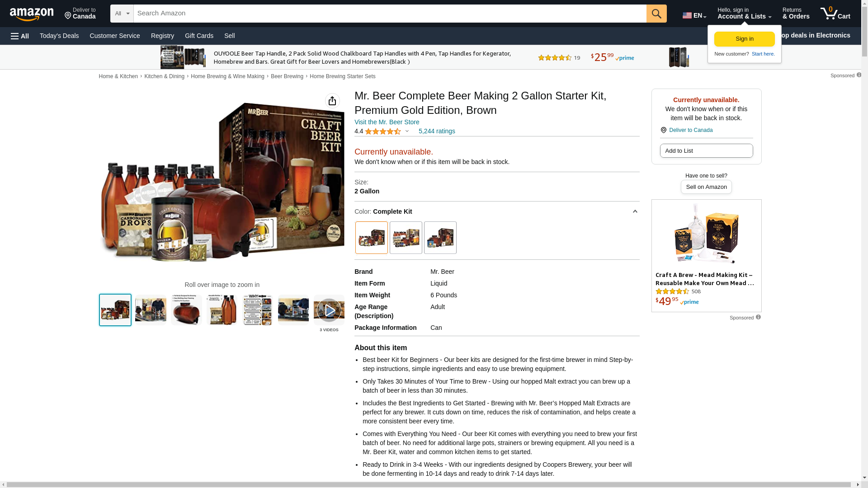
Task: Open the All hamburger menu
Action: (x=20, y=36)
